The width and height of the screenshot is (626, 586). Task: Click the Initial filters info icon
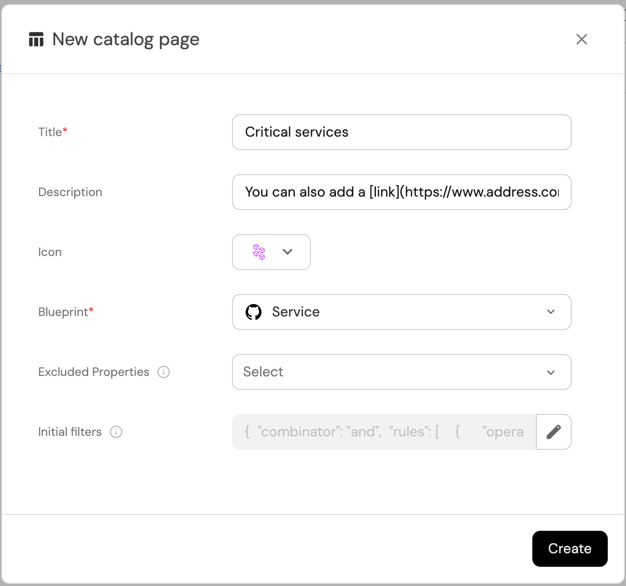pos(116,432)
